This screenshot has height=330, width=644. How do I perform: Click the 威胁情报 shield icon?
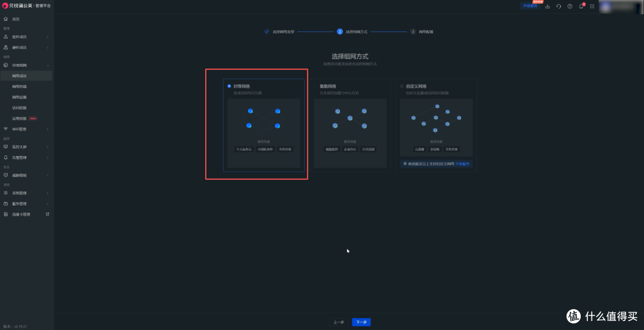(x=6, y=175)
